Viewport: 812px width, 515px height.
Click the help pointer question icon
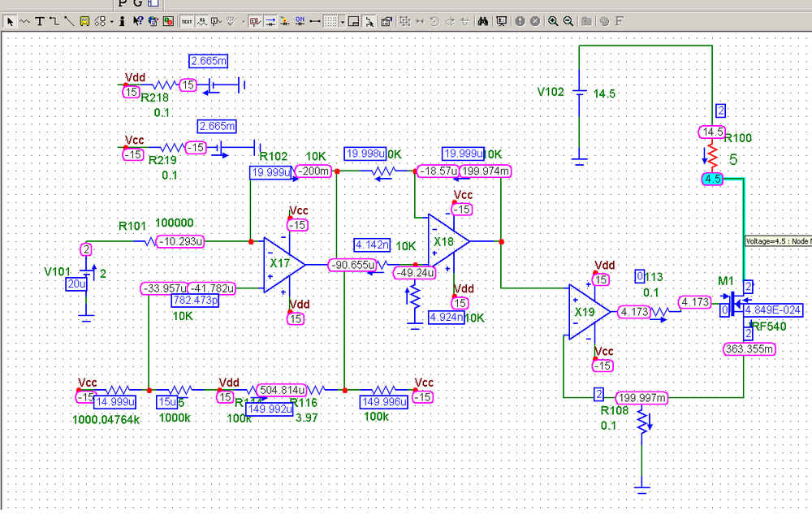click(138, 21)
